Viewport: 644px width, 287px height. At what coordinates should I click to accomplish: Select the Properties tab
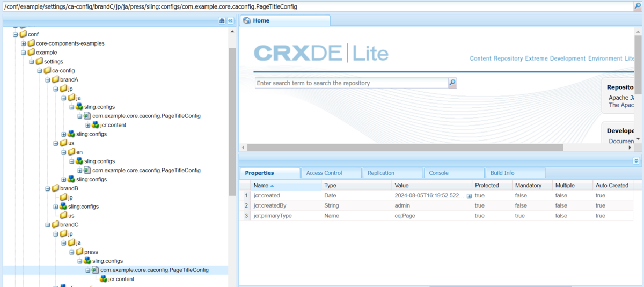(270, 173)
